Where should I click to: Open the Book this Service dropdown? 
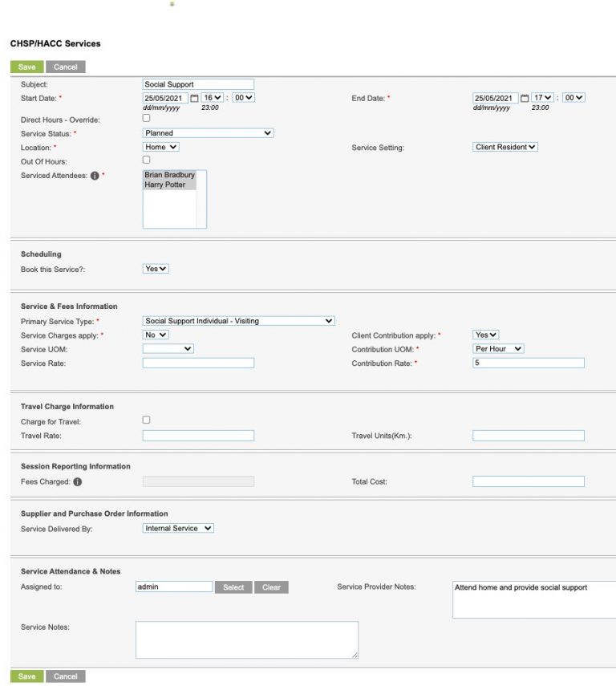[x=155, y=268]
